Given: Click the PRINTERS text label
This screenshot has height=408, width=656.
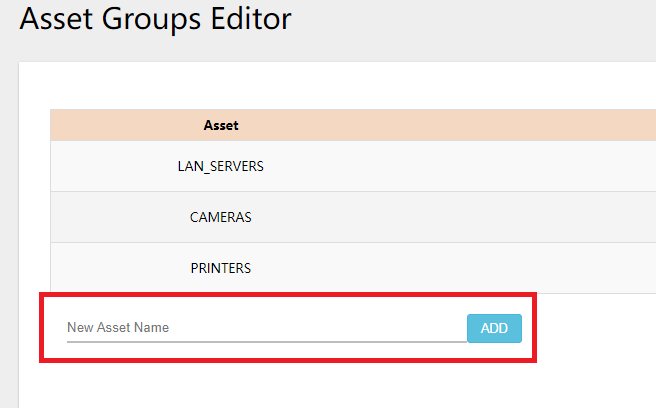Looking at the screenshot, I should click(220, 268).
